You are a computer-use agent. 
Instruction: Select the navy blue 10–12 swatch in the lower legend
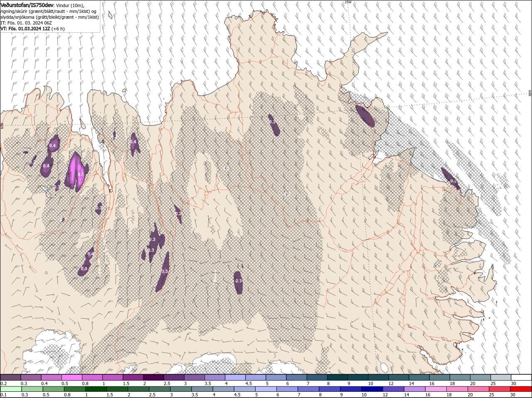372,389
